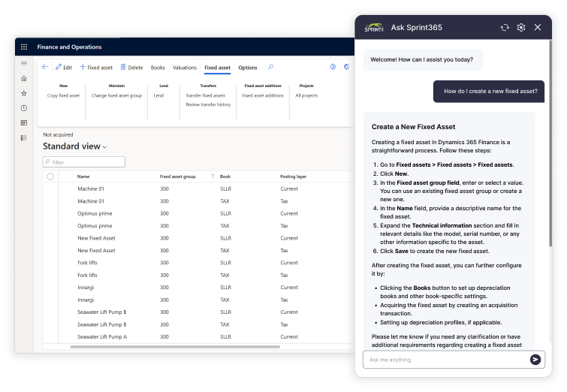
Task: Open the Office add-in icon
Action: [346, 67]
